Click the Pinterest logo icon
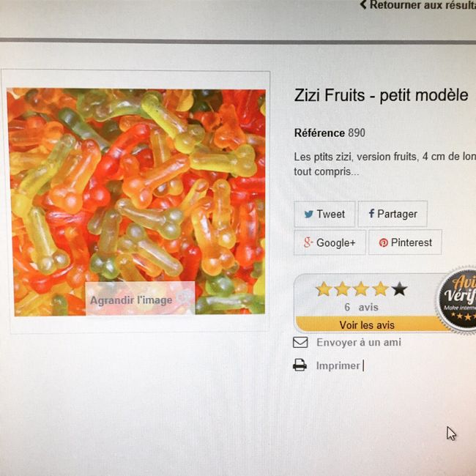This screenshot has width=476, height=476. 383,242
